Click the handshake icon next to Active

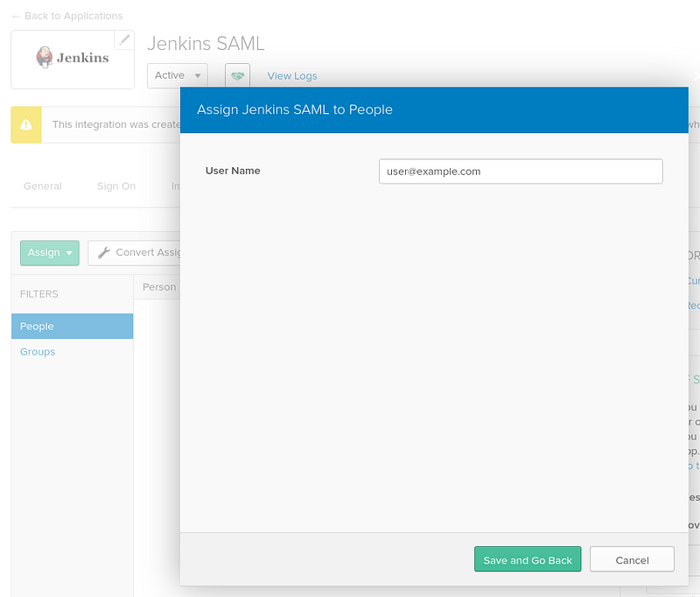click(237, 75)
